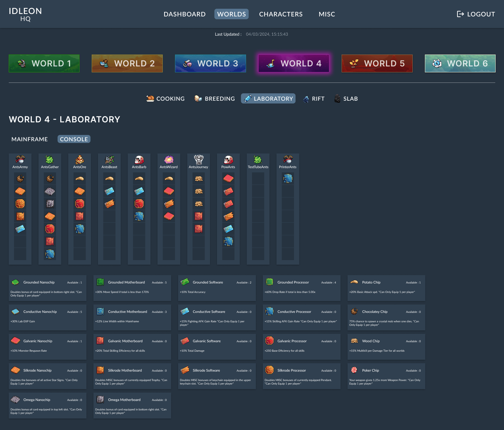Click the Logout button

pos(476,14)
